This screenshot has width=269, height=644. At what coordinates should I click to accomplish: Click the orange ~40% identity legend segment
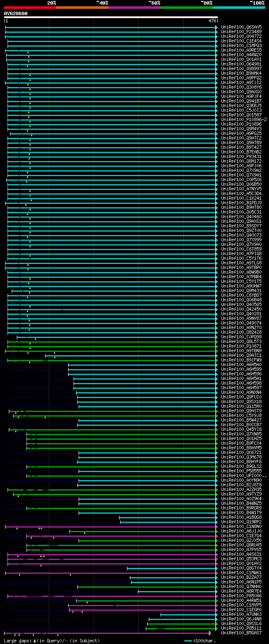82,8
